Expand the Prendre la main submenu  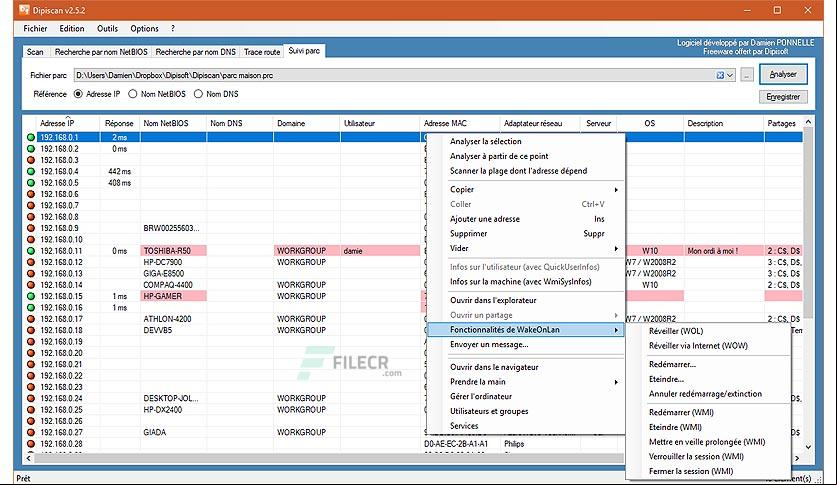click(616, 382)
